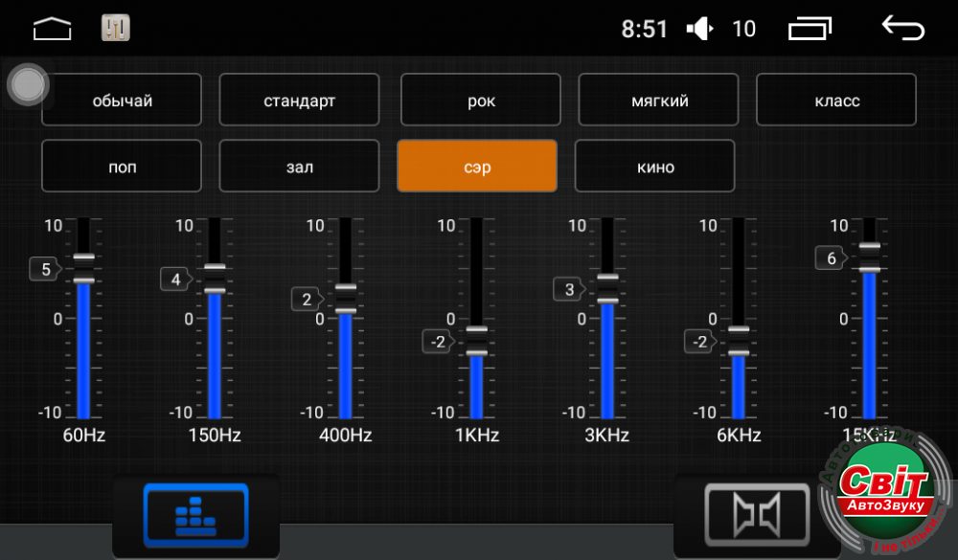Switch to the поп preset

click(x=122, y=167)
